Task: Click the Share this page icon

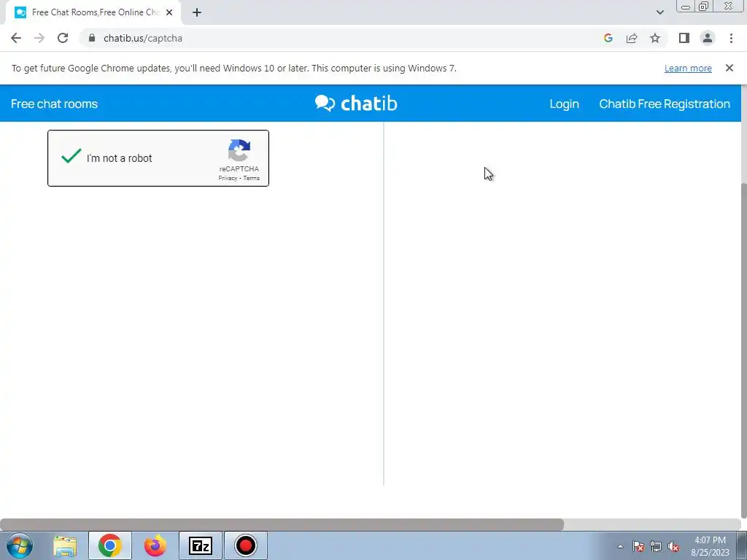Action: (x=632, y=38)
